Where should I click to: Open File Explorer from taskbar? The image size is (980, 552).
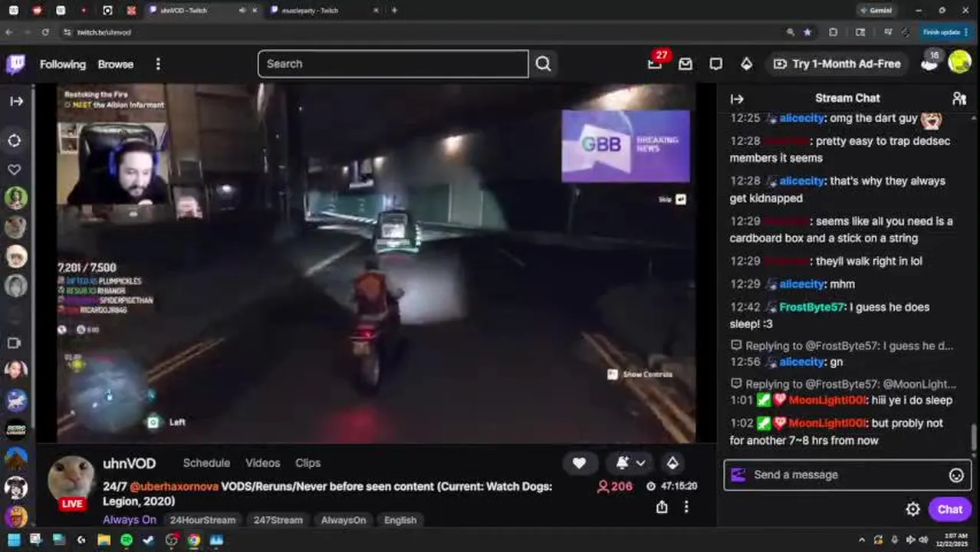click(x=104, y=540)
